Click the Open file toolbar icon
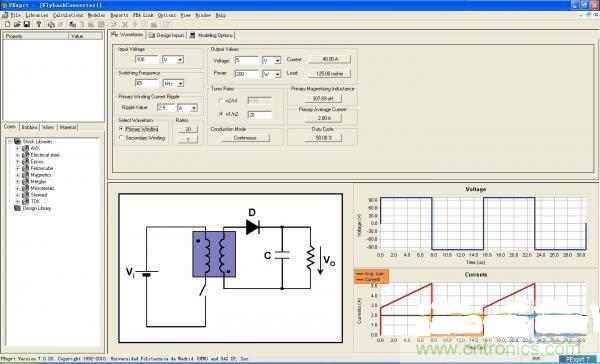The height and width of the screenshot is (364, 600). click(x=17, y=24)
